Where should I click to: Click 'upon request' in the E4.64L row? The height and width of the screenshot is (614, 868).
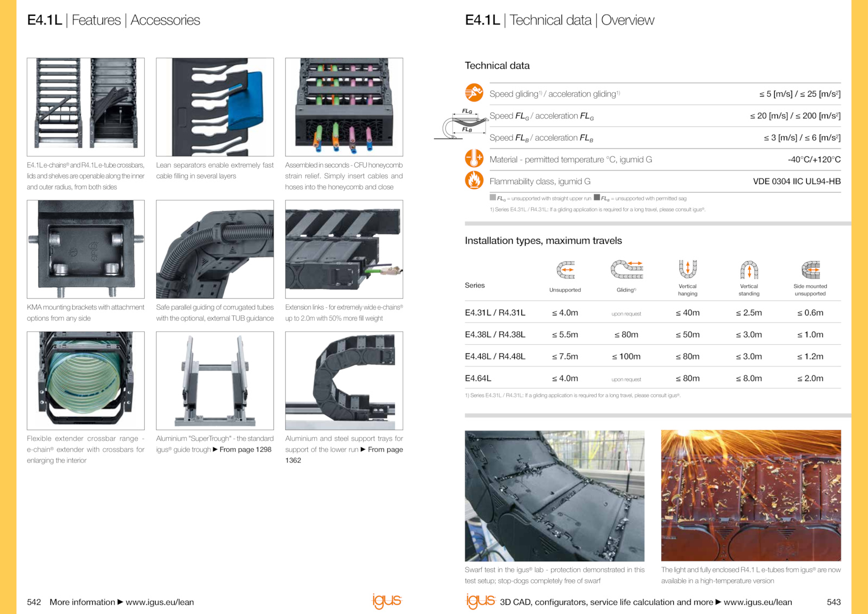[626, 379]
